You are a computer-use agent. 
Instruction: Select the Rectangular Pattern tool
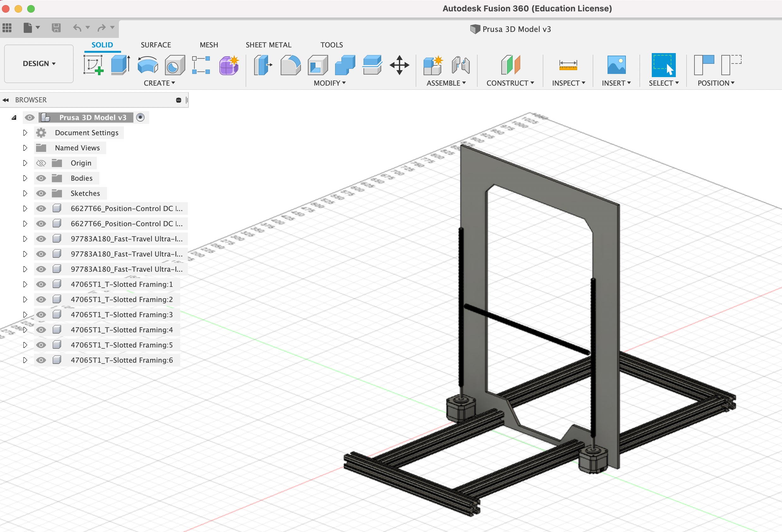[x=201, y=65]
